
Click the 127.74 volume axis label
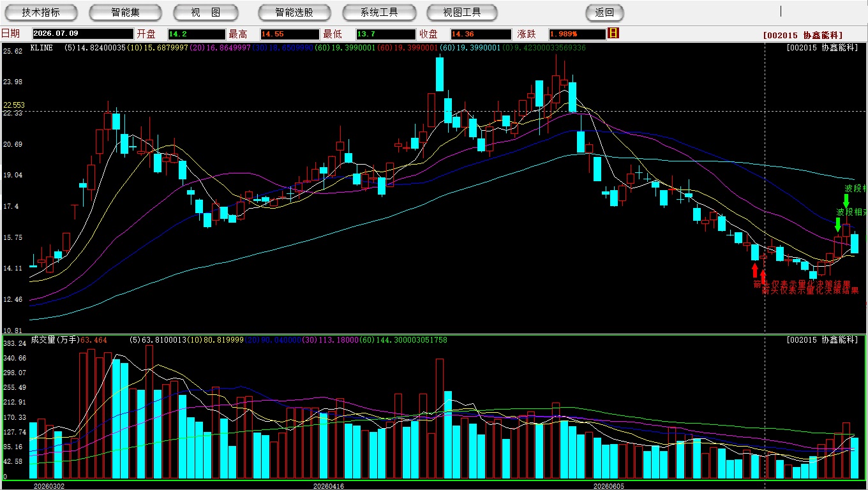point(14,432)
